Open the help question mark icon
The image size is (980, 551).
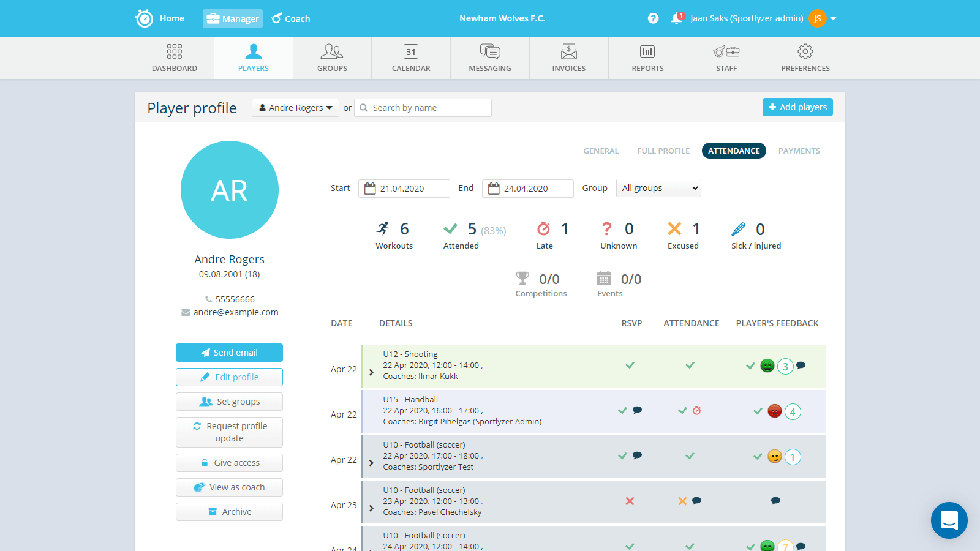[653, 18]
